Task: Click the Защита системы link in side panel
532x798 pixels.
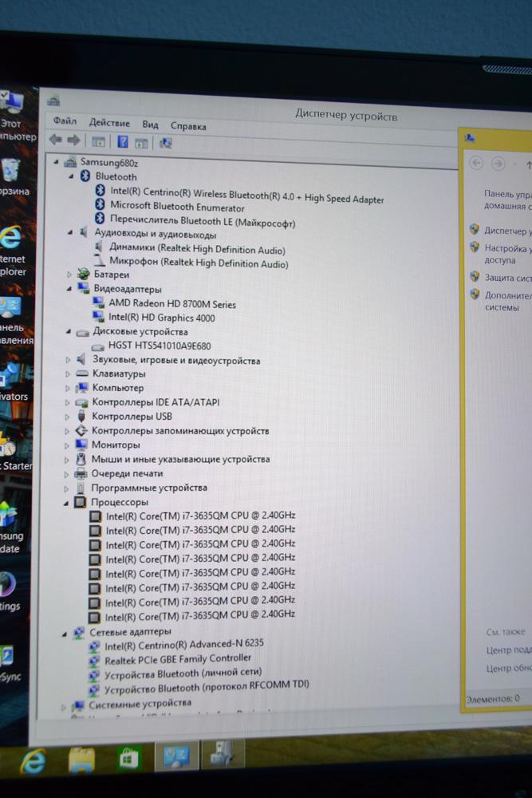Action: click(507, 278)
